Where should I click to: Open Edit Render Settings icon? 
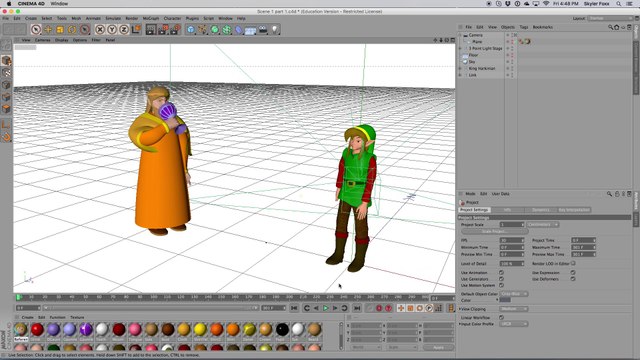[176, 29]
